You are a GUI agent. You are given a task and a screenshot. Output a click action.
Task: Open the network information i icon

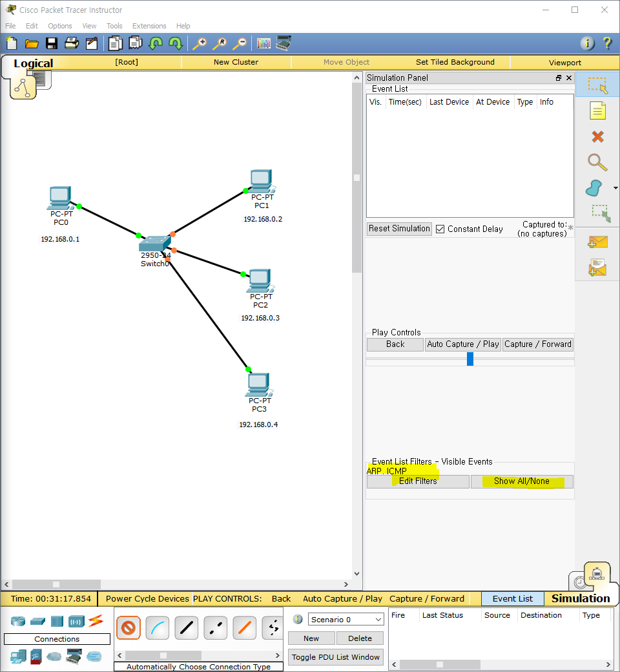click(588, 43)
